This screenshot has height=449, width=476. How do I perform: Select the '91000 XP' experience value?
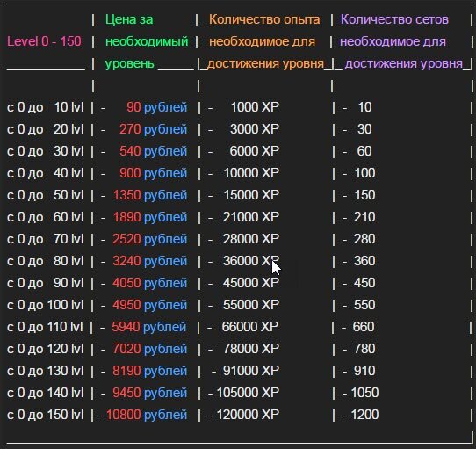[251, 371]
